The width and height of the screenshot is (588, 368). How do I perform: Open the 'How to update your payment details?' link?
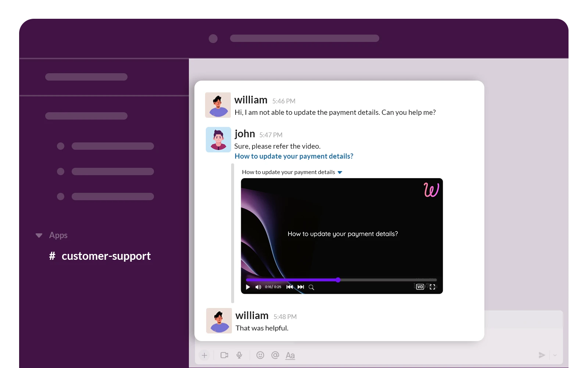pyautogui.click(x=294, y=156)
